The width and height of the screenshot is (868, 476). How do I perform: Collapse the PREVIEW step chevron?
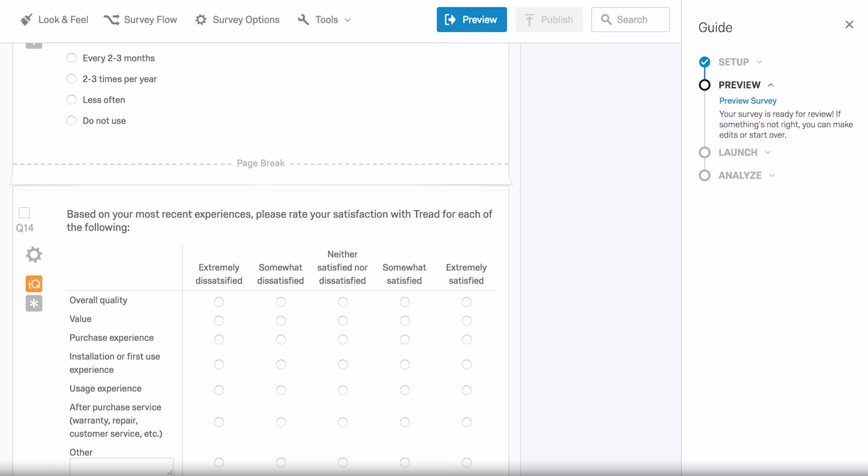click(771, 85)
